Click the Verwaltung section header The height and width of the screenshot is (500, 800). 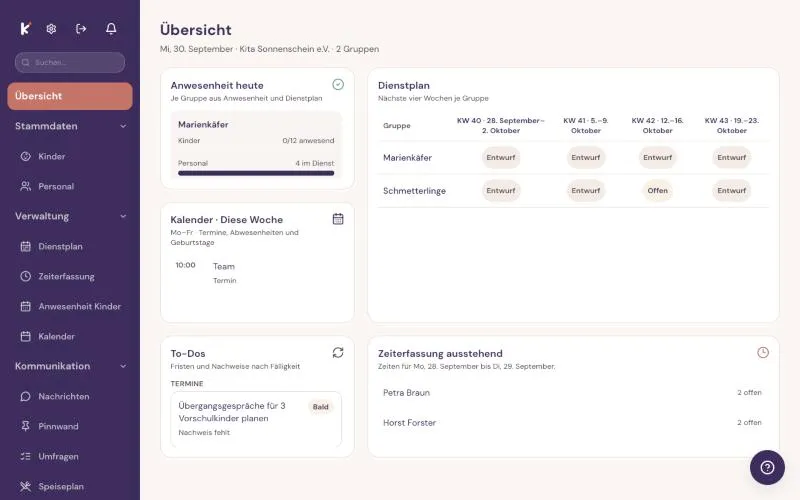70,216
